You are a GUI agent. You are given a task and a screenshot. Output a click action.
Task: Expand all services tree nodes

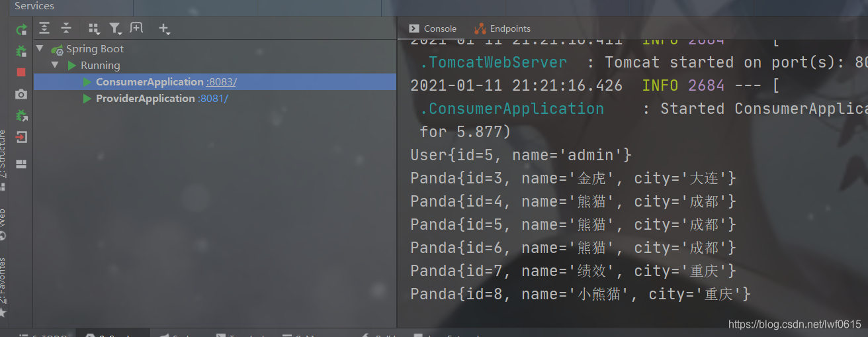pos(44,28)
